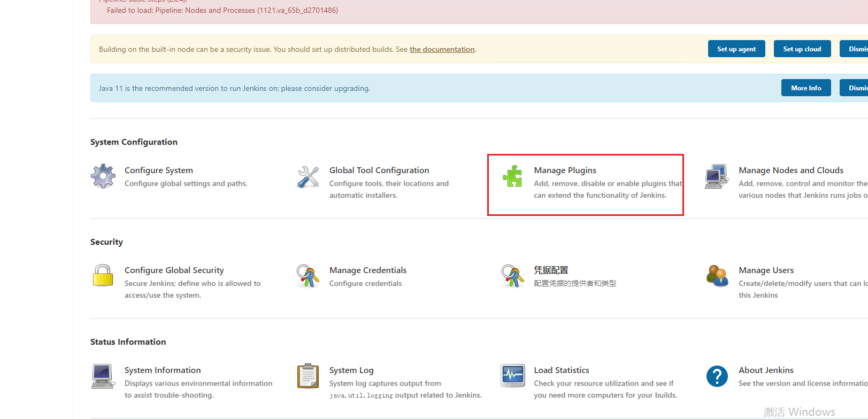Click the Set up agent button
The image size is (868, 419).
point(736,49)
